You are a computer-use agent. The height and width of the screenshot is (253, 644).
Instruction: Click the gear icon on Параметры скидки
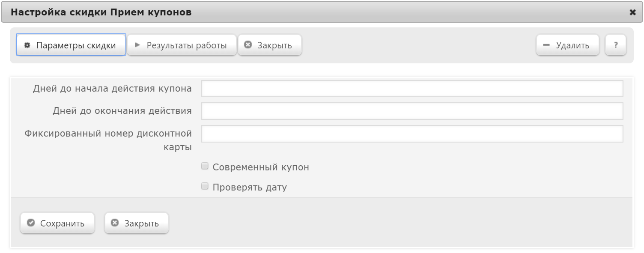point(27,45)
